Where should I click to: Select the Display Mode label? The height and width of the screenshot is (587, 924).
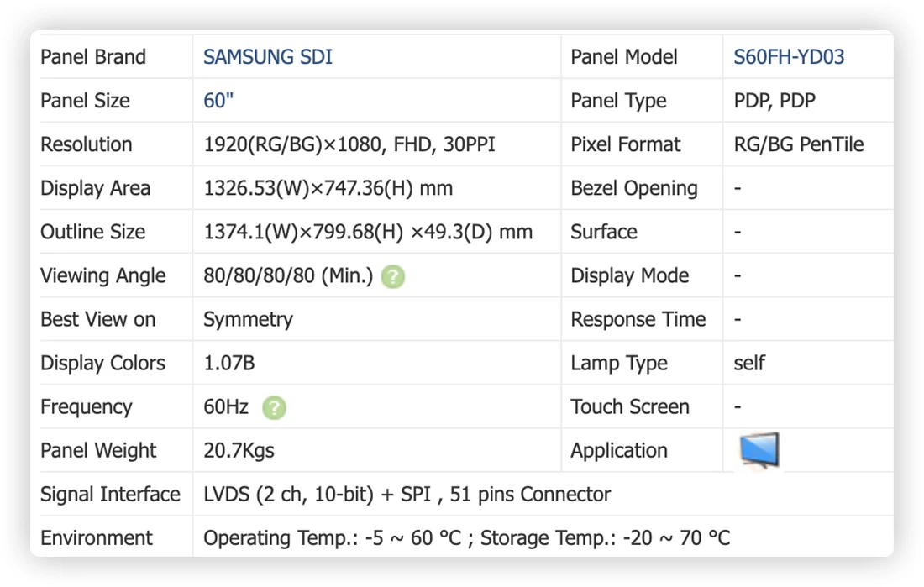[630, 275]
